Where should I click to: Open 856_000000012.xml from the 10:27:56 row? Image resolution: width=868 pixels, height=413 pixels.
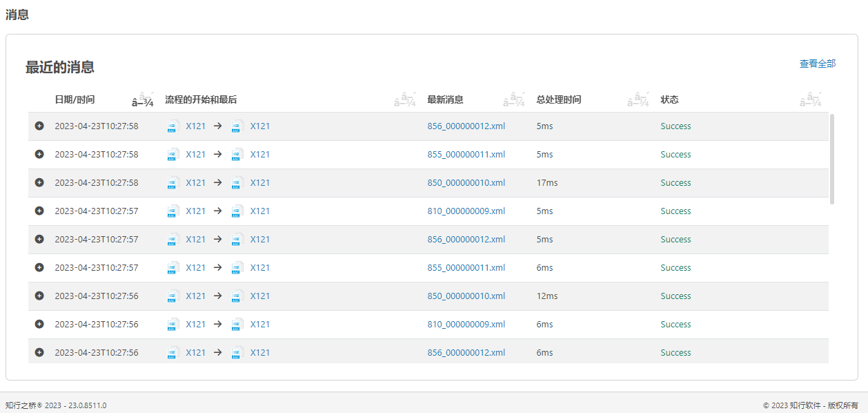(x=466, y=353)
